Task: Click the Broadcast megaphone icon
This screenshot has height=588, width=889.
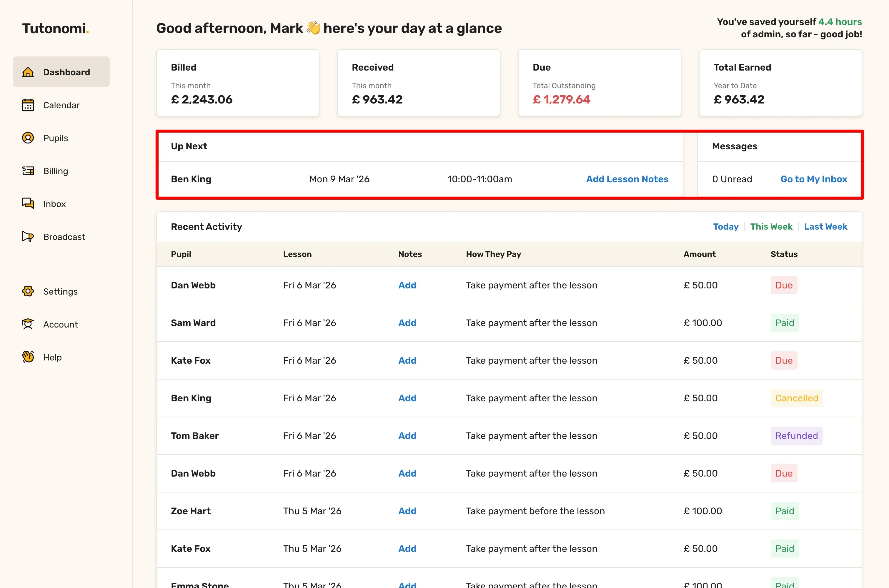Action: pos(28,237)
